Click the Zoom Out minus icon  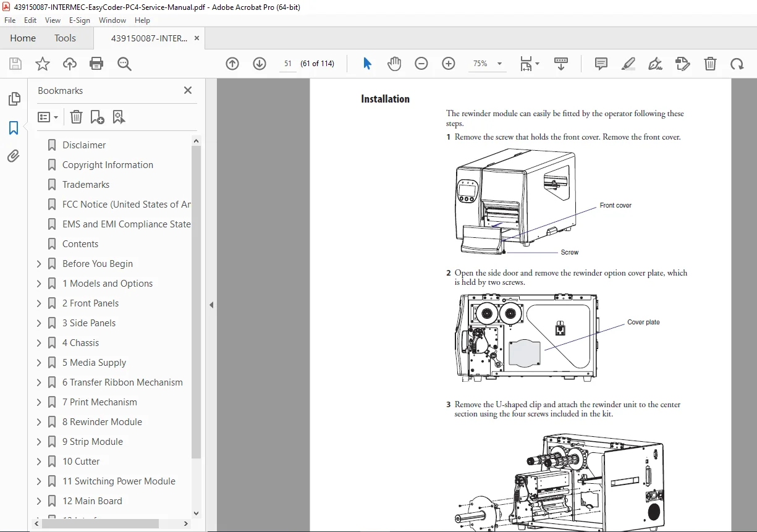(x=421, y=64)
